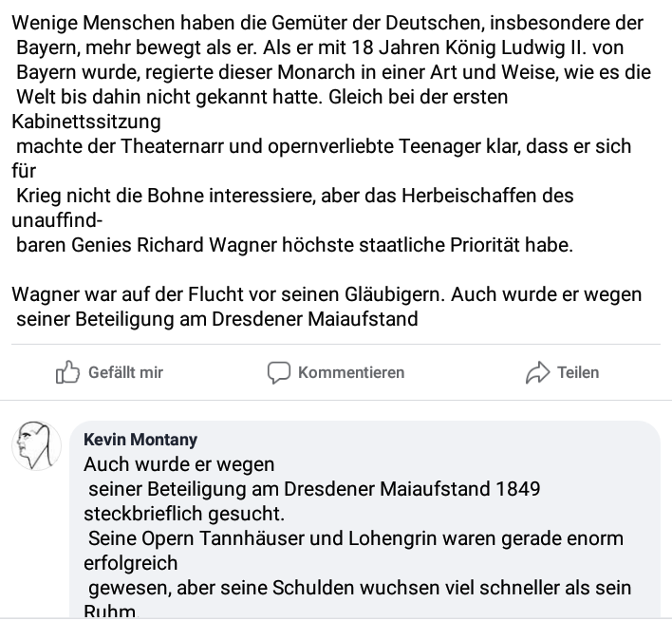Click the speech bubble comment icon
Viewport: 672px width, 621px height.
click(278, 372)
